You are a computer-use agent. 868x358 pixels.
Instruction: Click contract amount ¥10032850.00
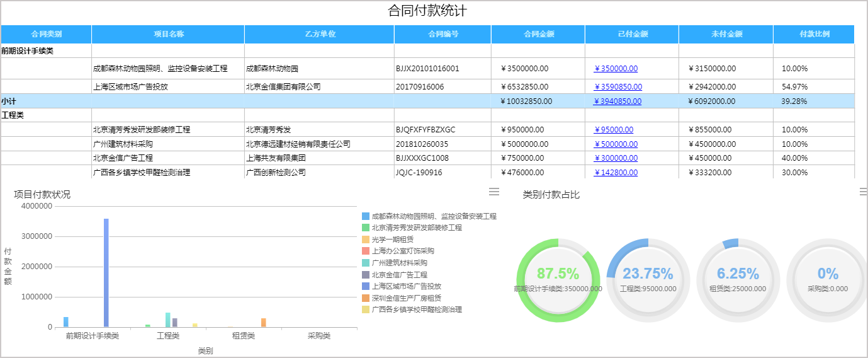click(x=526, y=101)
